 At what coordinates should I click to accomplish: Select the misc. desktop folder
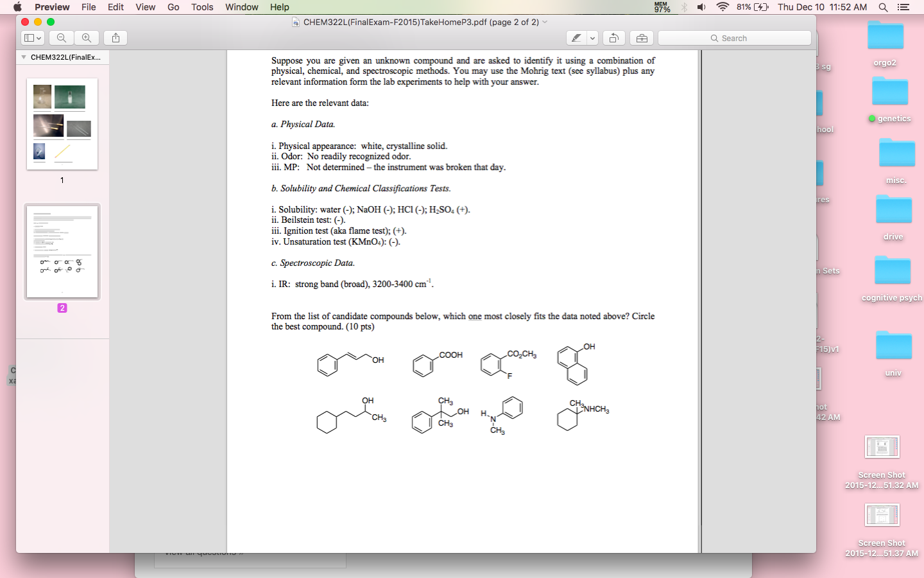(896, 161)
